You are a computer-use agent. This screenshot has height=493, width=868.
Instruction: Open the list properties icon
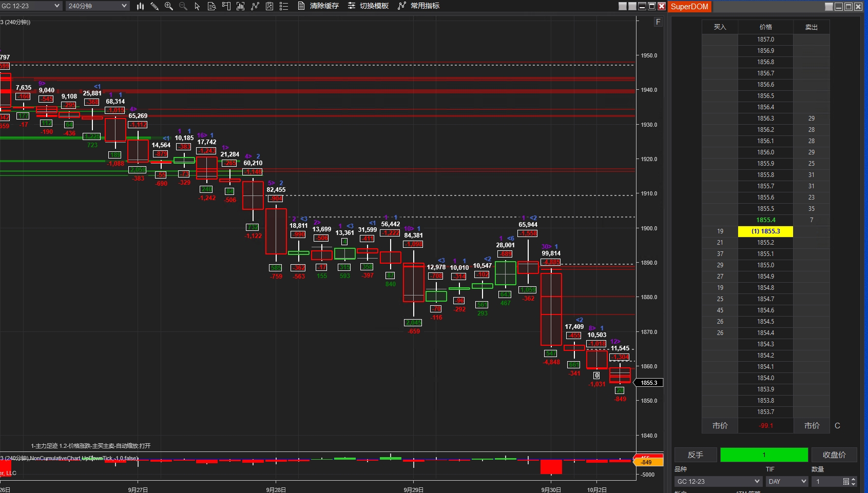[284, 6]
